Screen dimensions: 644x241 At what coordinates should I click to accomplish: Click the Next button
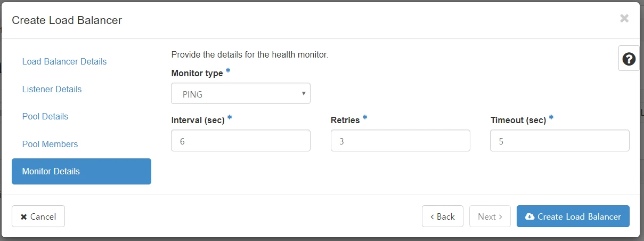[x=490, y=216]
